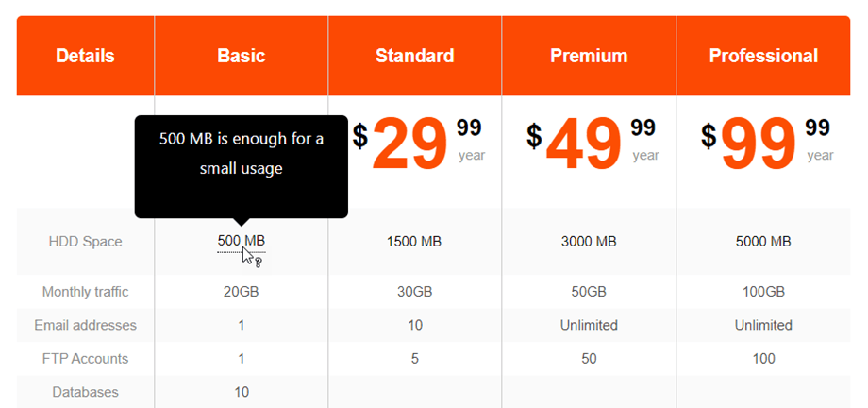Click the Professional 100 FTP accounts value
Image resolution: width=868 pixels, height=408 pixels.
[x=763, y=359]
